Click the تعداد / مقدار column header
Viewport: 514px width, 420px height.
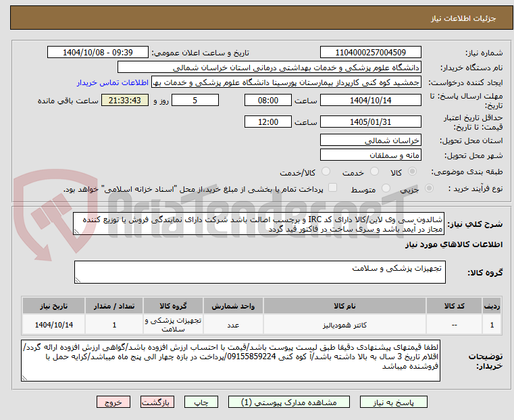click(113, 306)
